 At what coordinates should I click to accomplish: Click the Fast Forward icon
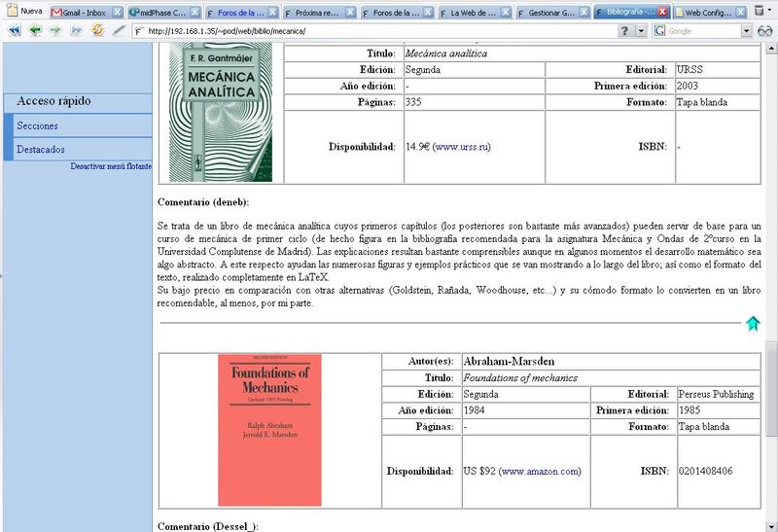76,31
